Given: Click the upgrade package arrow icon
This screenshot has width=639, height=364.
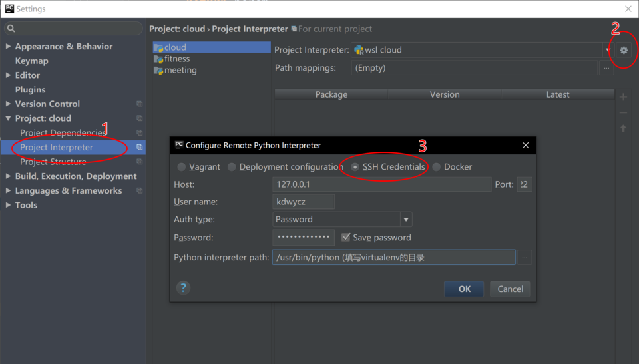Looking at the screenshot, I should click(x=623, y=129).
